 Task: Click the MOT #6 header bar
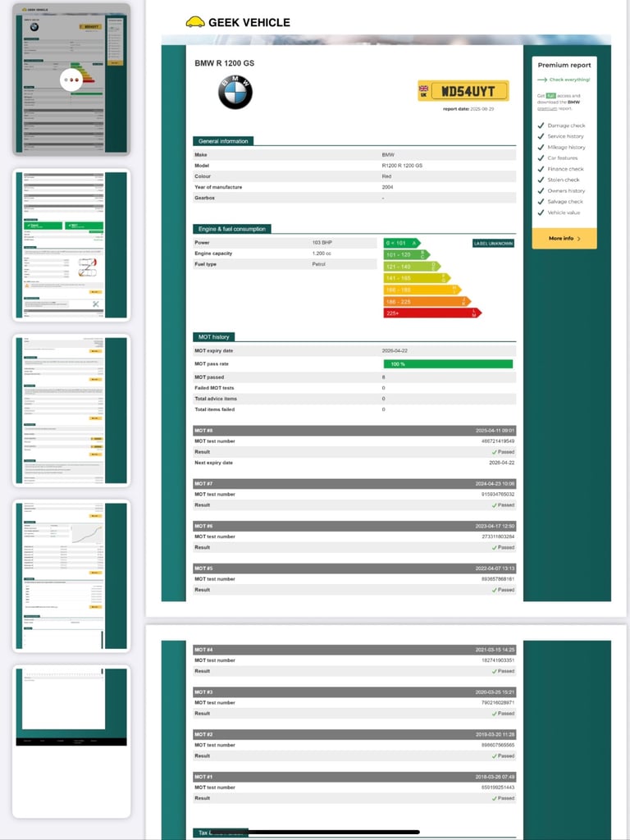[354, 526]
